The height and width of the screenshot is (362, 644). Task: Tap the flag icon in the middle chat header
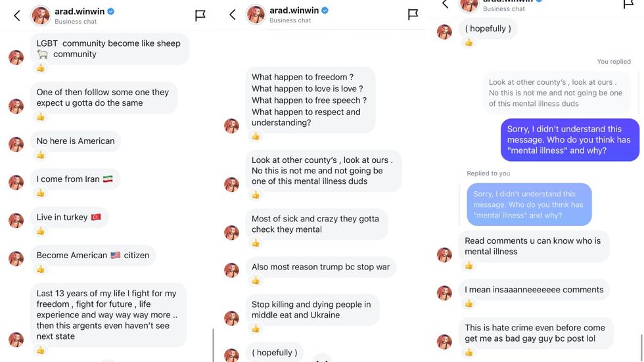coord(413,14)
